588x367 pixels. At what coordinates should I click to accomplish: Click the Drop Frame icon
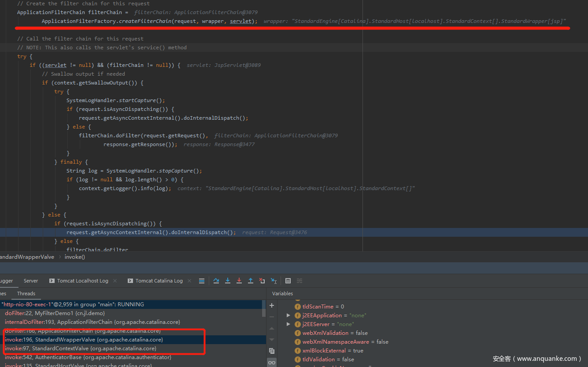262,281
